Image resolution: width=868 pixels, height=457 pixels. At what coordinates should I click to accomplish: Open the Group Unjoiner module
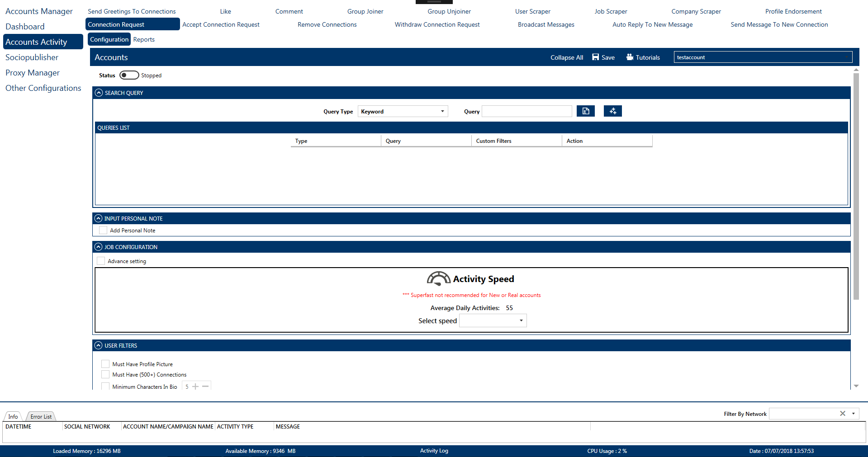point(449,11)
